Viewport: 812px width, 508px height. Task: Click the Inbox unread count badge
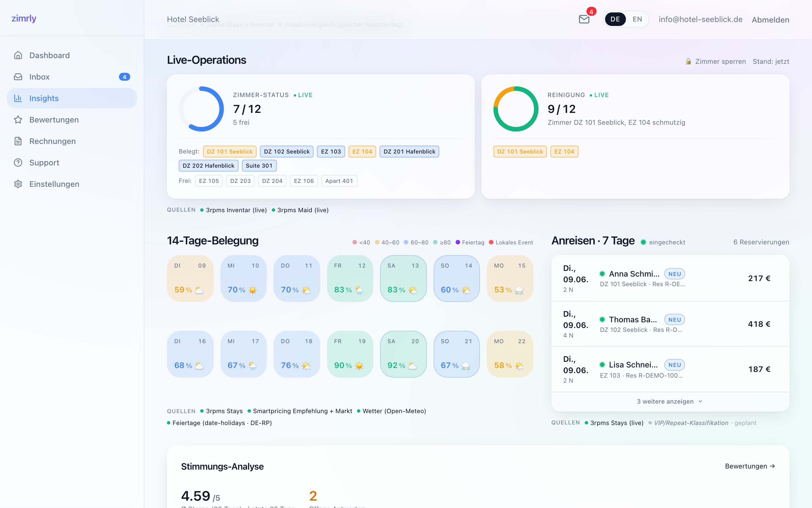[125, 77]
